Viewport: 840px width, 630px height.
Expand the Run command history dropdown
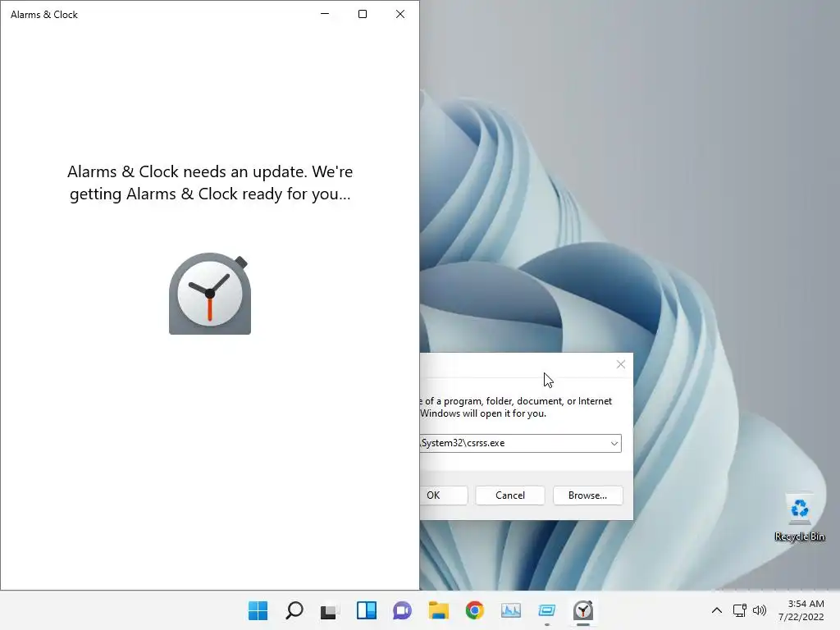pos(614,444)
